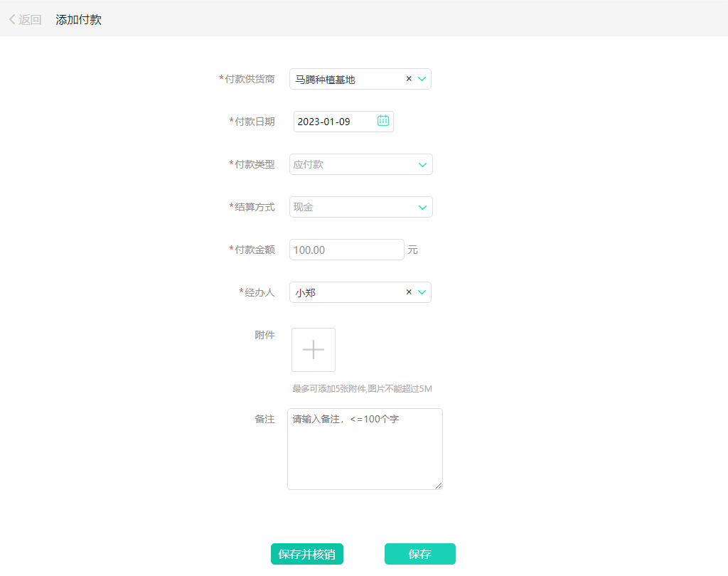Open the calendar icon date picker

[383, 121]
